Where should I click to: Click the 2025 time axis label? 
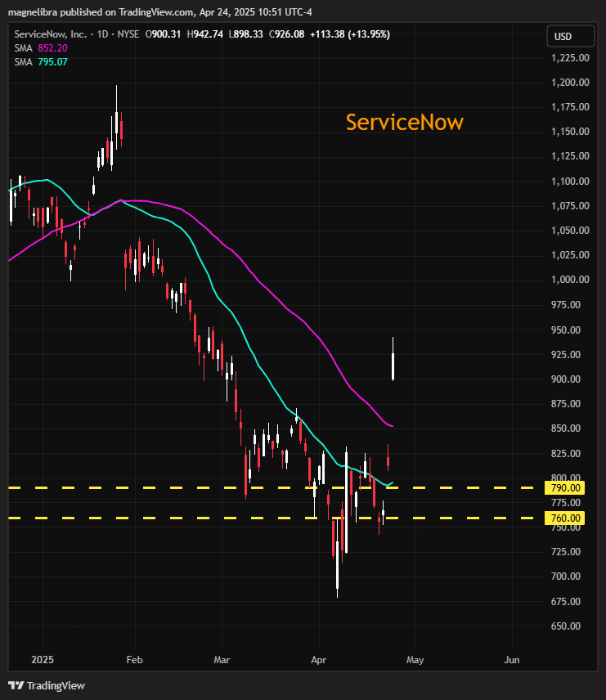pyautogui.click(x=43, y=659)
